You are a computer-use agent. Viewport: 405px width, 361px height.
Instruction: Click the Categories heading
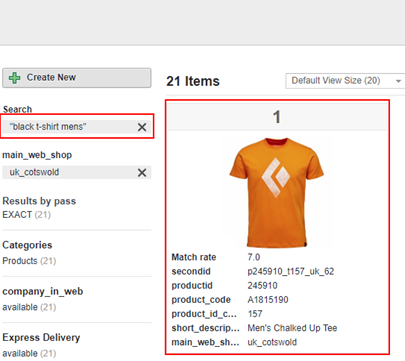point(27,245)
